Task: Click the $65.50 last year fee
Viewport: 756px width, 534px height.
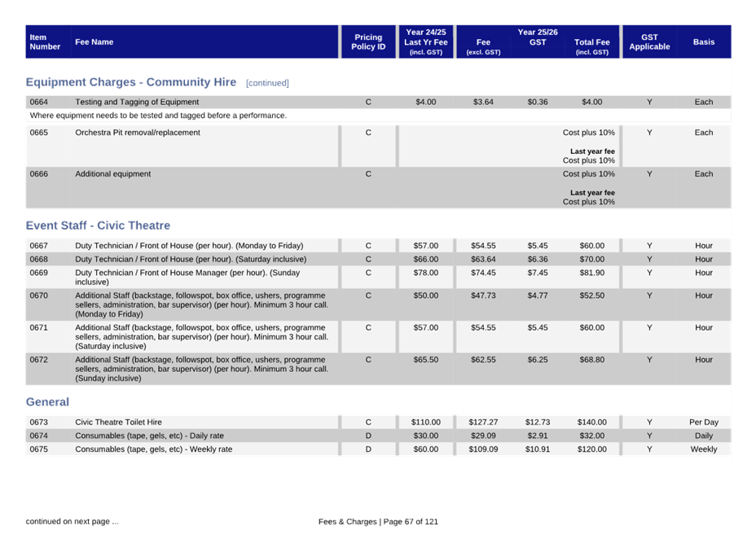Action: click(426, 360)
